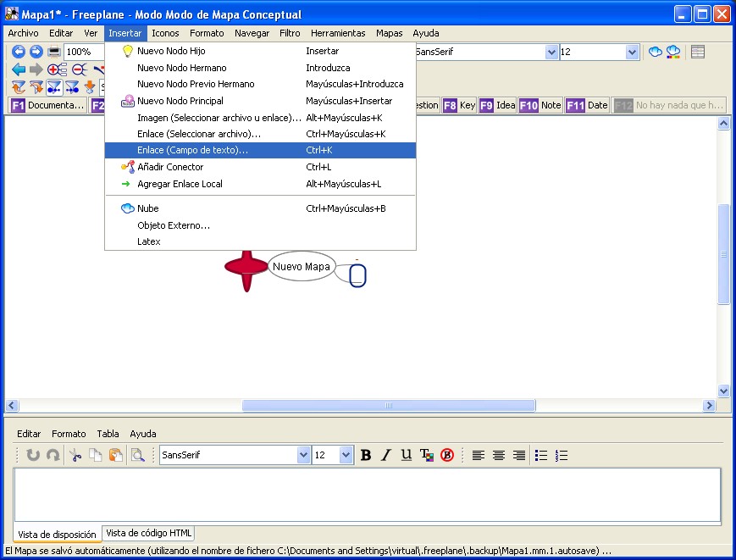Choose Nuevo Nodo Hermano menu entry
This screenshot has width=736, height=560.
(261, 68)
